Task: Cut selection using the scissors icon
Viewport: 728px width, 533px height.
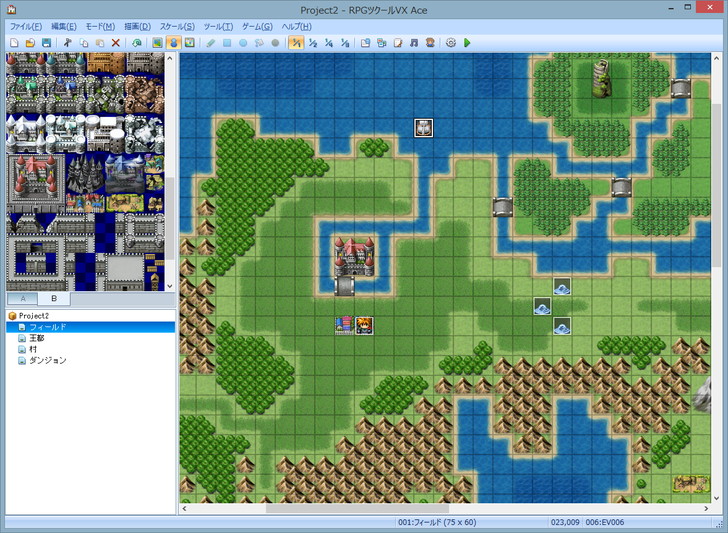Action: [68, 43]
